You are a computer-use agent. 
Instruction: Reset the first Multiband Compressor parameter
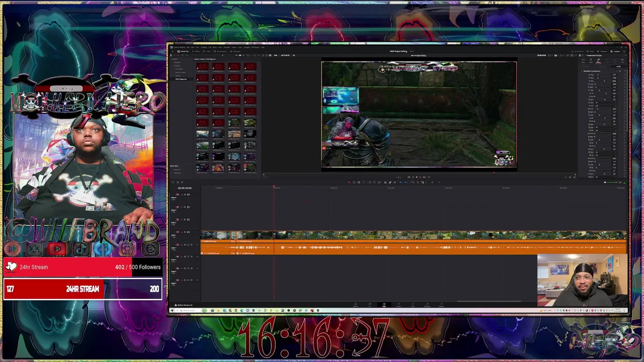pyautogui.click(x=624, y=74)
